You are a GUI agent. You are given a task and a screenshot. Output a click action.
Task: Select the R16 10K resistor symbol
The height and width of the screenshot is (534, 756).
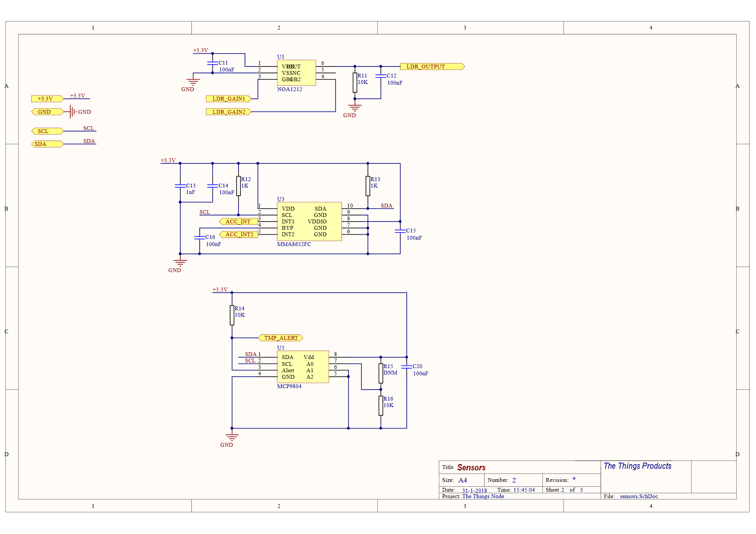pyautogui.click(x=381, y=406)
